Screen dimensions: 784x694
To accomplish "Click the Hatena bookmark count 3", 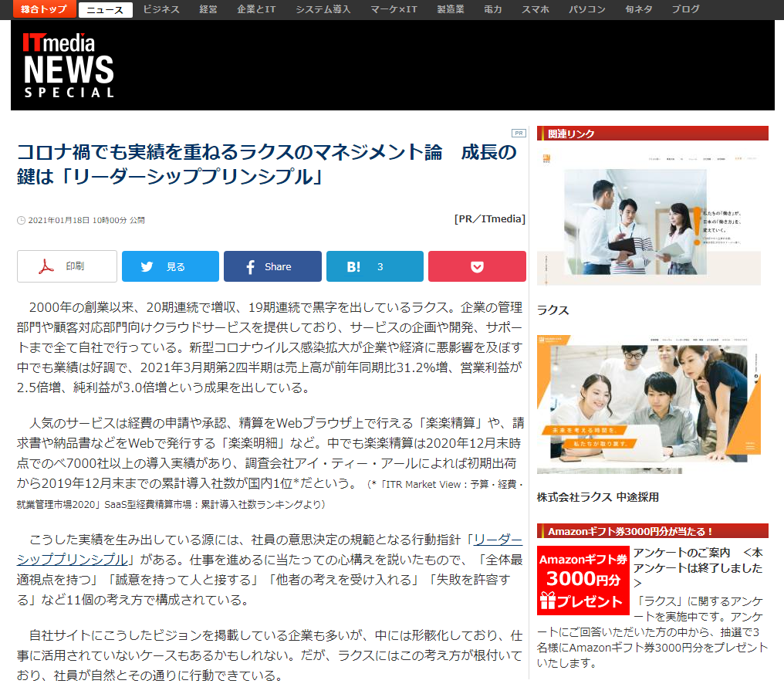I will [380, 266].
